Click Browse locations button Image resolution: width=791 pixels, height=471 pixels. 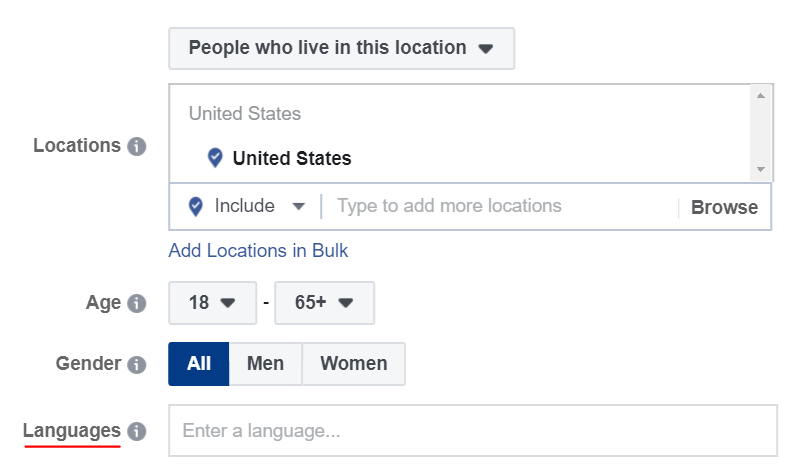pyautogui.click(x=724, y=208)
